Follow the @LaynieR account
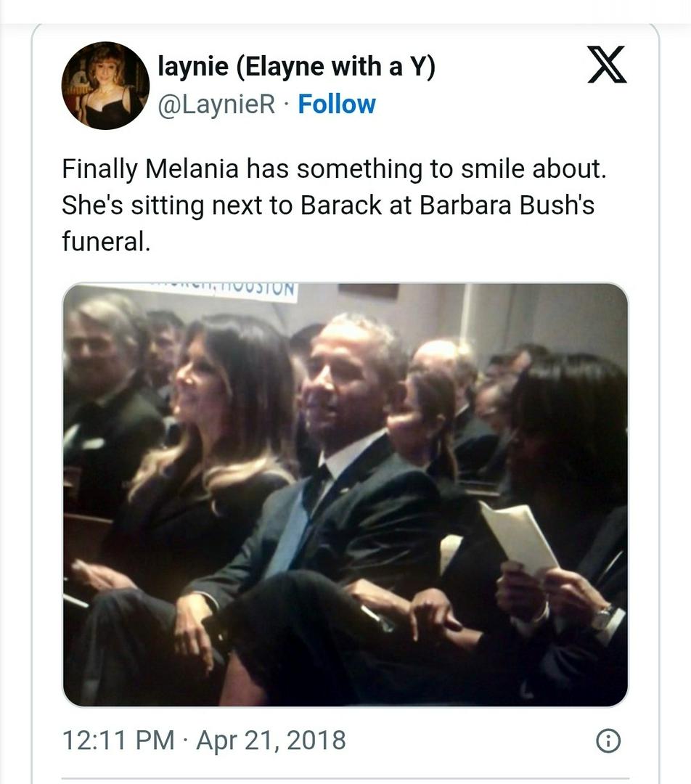This screenshot has height=784, width=691. [x=336, y=105]
